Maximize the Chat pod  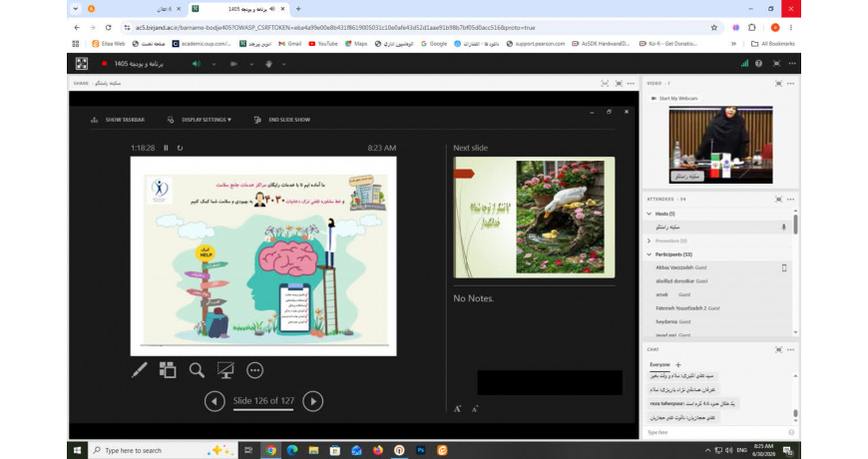[778, 350]
